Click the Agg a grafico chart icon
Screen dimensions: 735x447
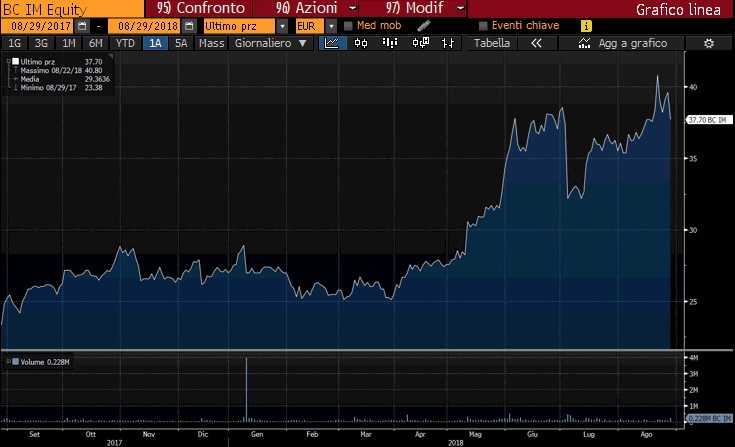coord(584,43)
